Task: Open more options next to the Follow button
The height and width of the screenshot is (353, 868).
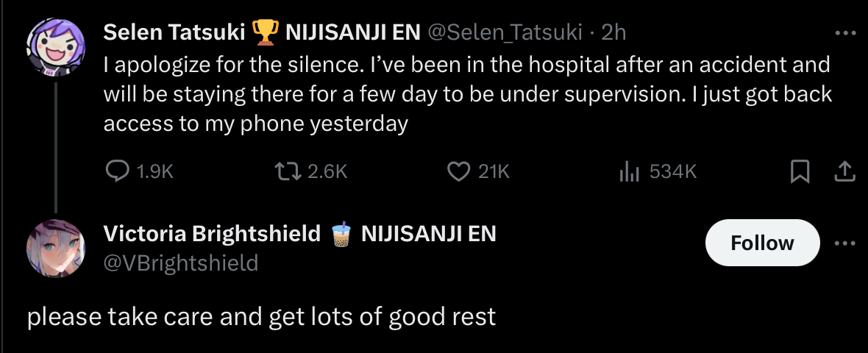Action: [x=845, y=243]
